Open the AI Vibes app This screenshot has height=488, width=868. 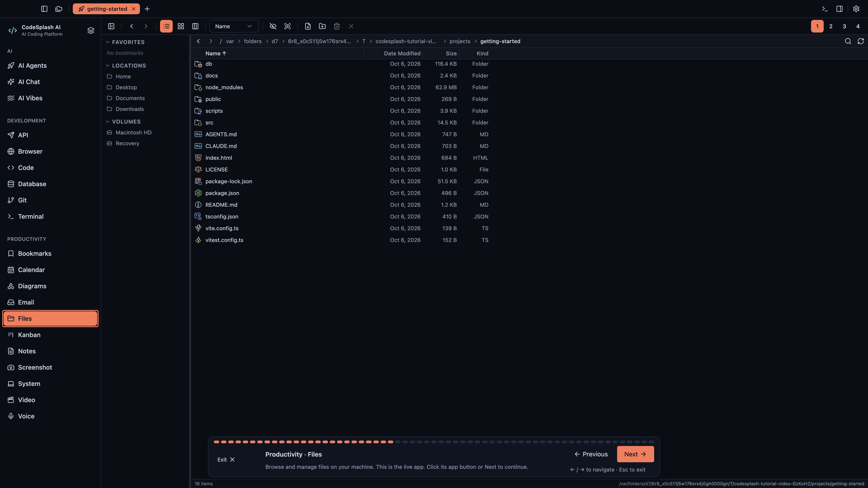(x=50, y=98)
